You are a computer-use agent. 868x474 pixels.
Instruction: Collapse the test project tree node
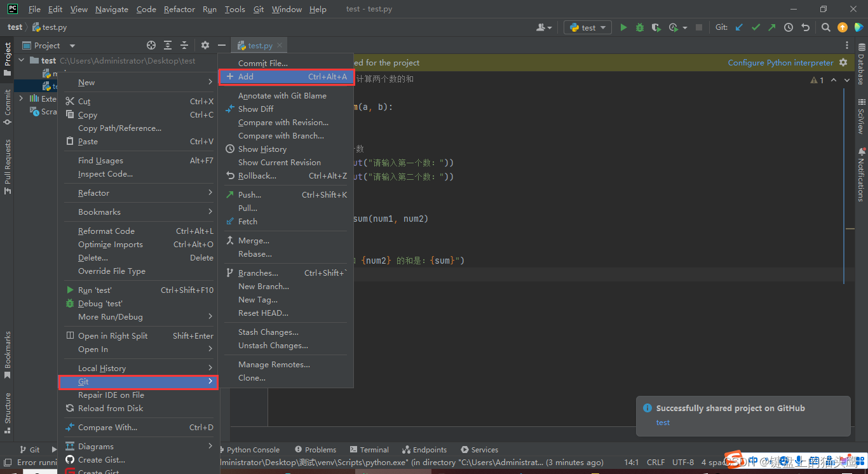[21, 60]
